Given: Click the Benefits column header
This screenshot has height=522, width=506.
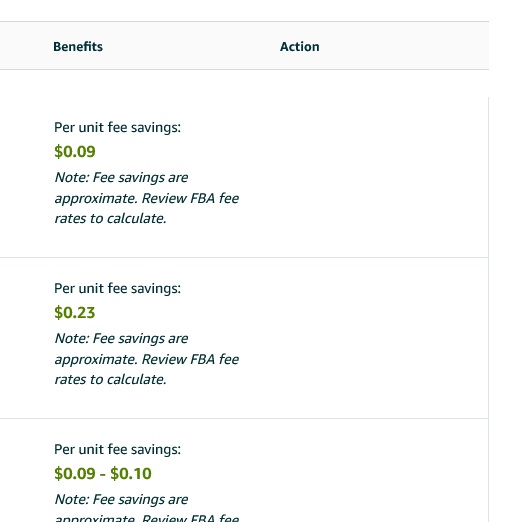Looking at the screenshot, I should click(78, 47).
